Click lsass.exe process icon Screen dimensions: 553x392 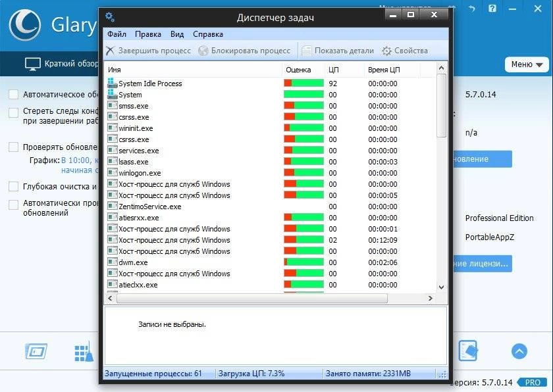point(112,161)
